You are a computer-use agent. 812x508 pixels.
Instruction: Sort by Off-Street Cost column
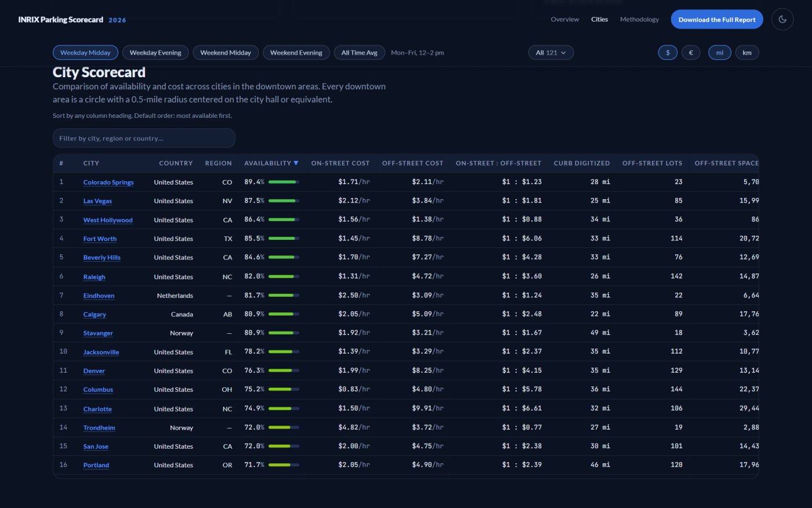point(412,163)
